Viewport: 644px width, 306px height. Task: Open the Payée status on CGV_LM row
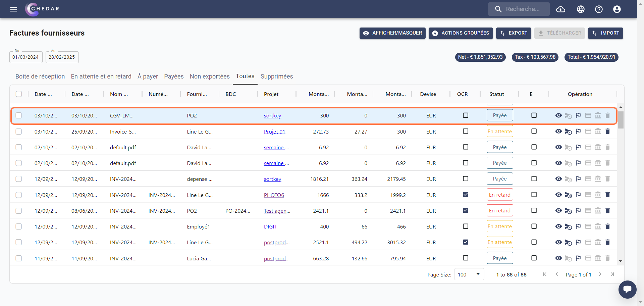click(x=500, y=115)
